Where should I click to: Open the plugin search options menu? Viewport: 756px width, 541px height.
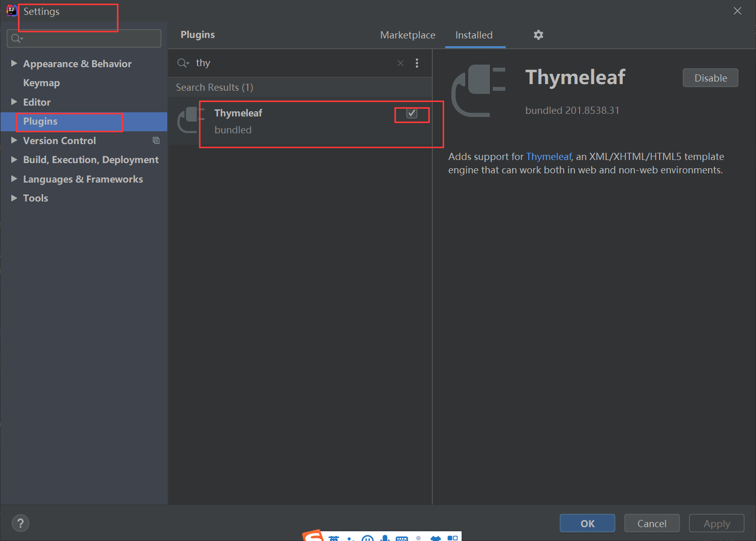(x=417, y=63)
